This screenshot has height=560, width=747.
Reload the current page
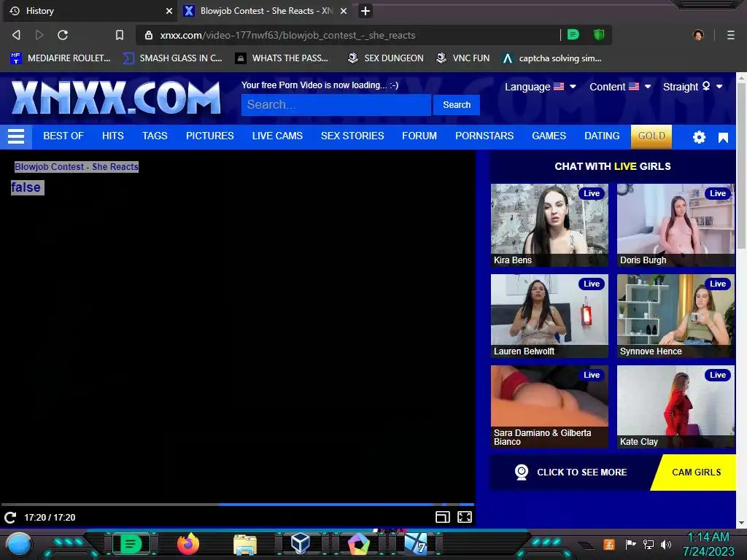pyautogui.click(x=63, y=35)
